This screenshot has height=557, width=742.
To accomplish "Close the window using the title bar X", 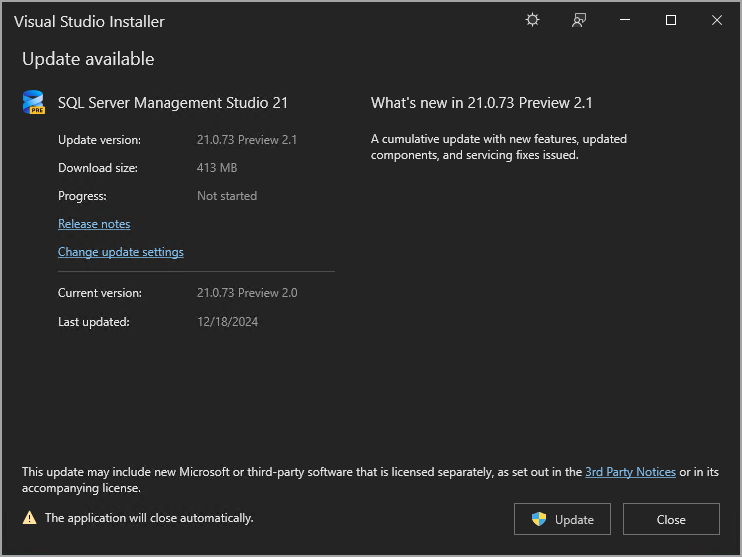I will coord(717,20).
